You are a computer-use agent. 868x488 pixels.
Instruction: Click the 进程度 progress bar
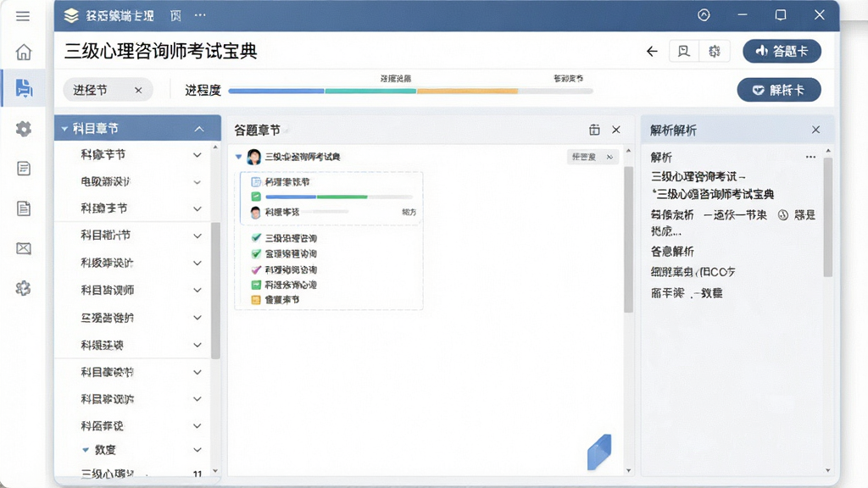pos(410,91)
